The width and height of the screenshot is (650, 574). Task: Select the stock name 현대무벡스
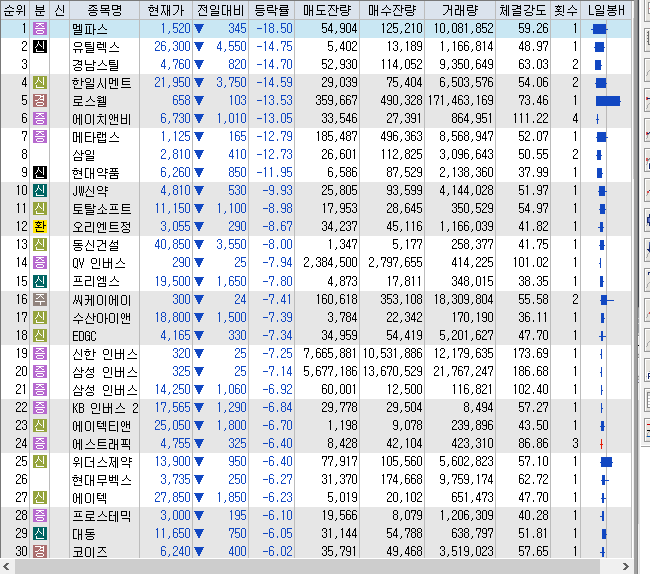pyautogui.click(x=102, y=480)
